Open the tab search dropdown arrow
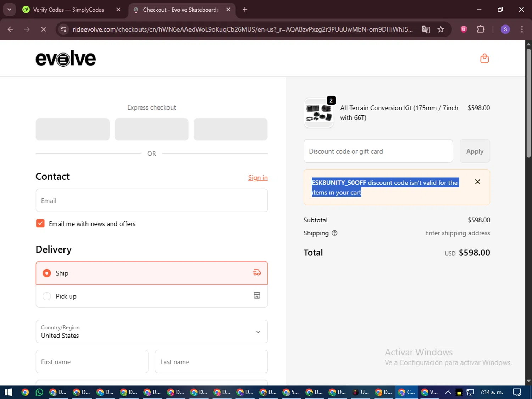 coord(10,10)
